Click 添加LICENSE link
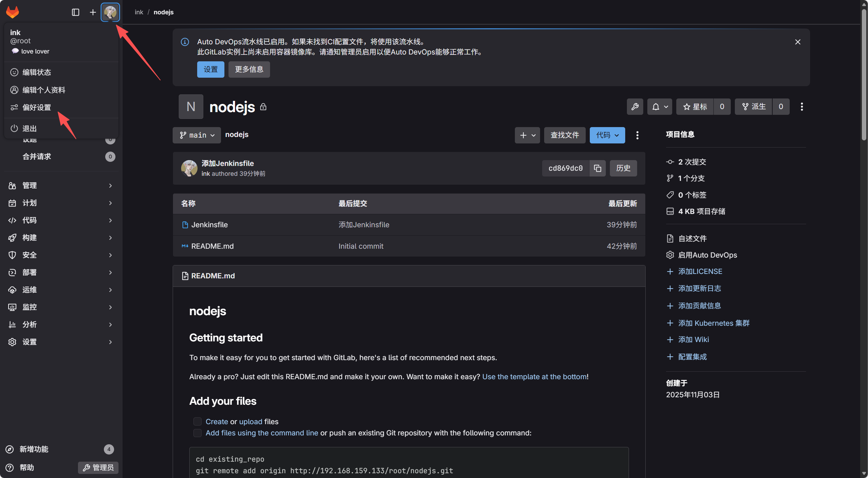The height and width of the screenshot is (478, 868). [700, 272]
